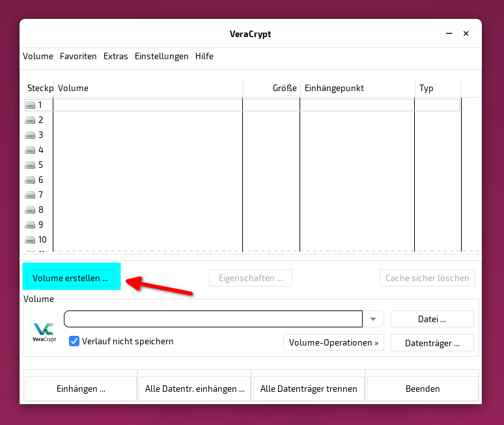Select drive slot 8 icon
The image size is (504, 425).
[x=30, y=210]
